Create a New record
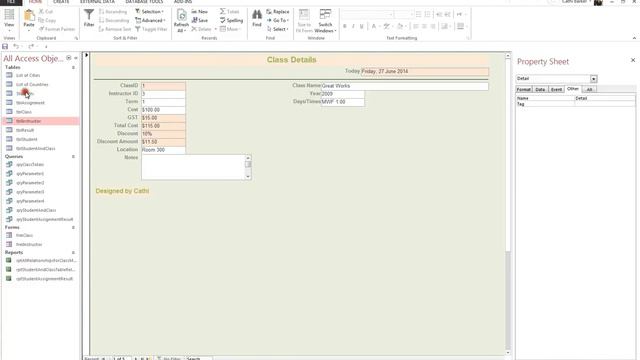The image size is (640, 360). [x=200, y=11]
